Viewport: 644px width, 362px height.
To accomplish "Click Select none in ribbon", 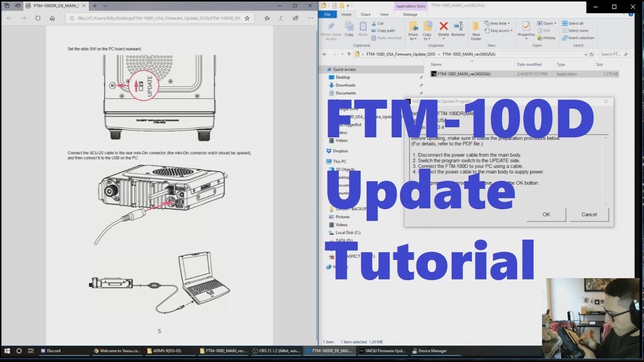I will pos(575,31).
